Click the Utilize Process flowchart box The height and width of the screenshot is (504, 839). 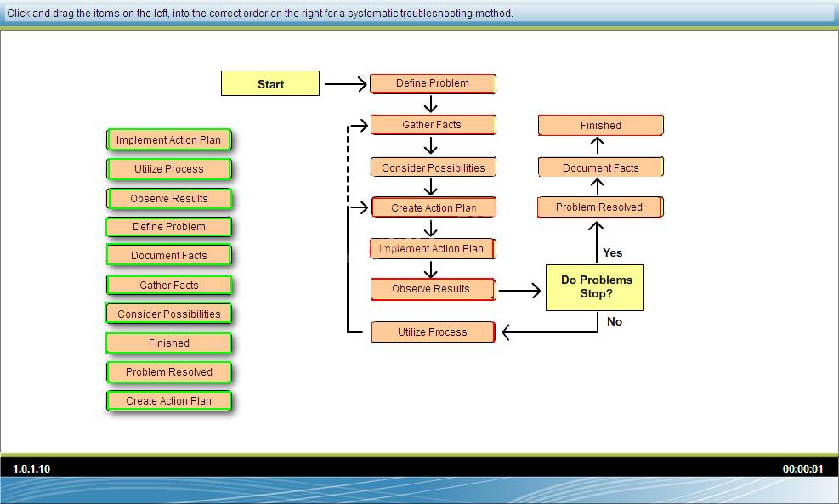(x=433, y=331)
